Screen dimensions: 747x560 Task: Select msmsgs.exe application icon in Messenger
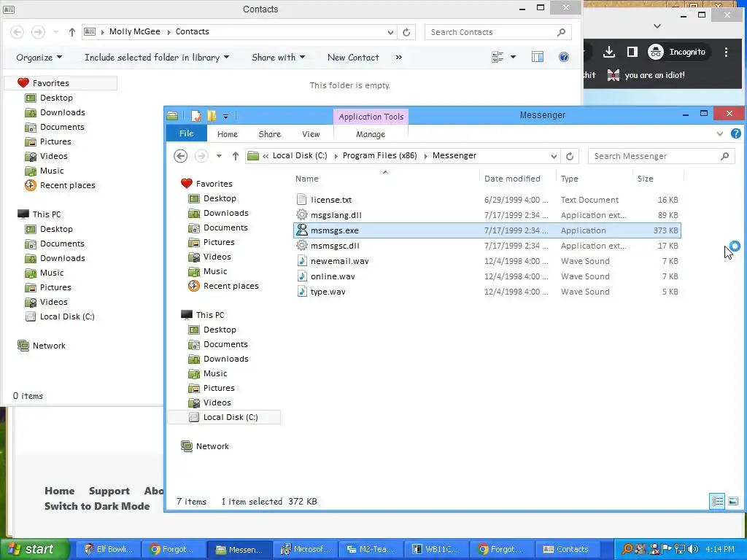(x=301, y=230)
